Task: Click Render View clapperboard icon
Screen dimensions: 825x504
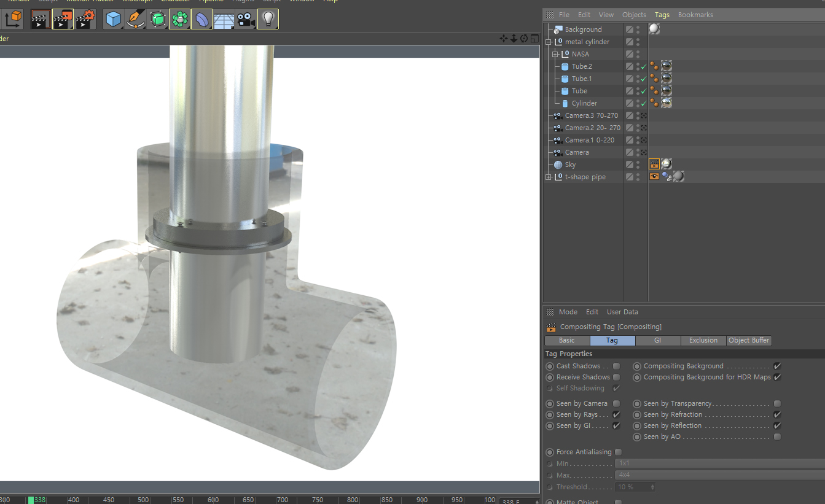Action: 40,19
